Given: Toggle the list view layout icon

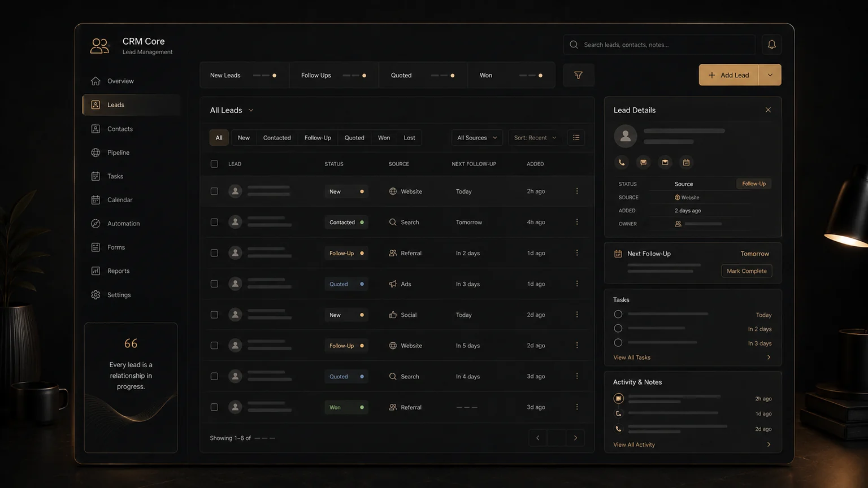Looking at the screenshot, I should click(x=576, y=138).
